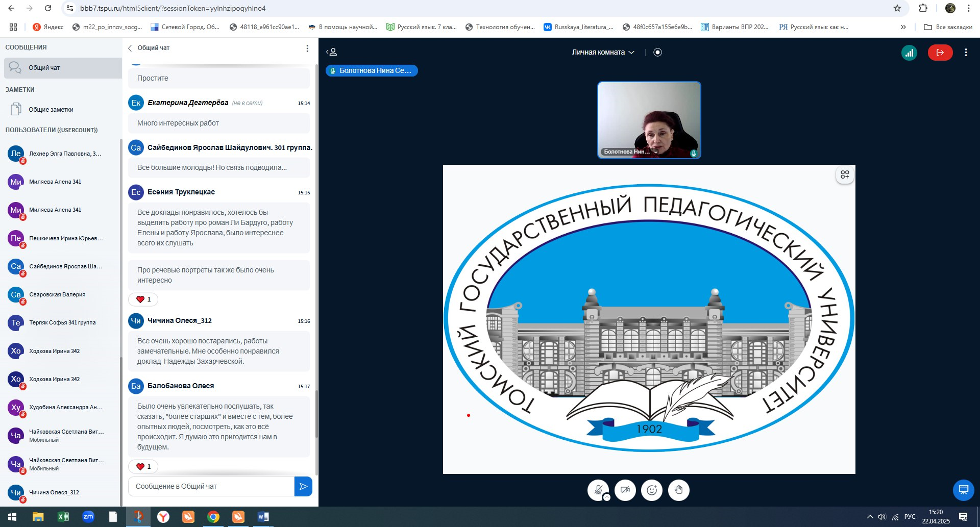Bookmark this page with star icon
The image size is (980, 527).
point(897,8)
